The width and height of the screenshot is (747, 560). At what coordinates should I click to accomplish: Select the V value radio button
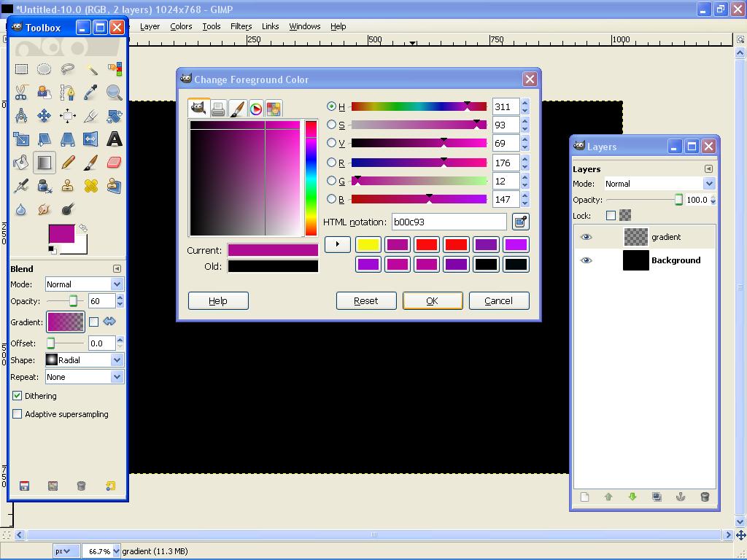click(331, 143)
